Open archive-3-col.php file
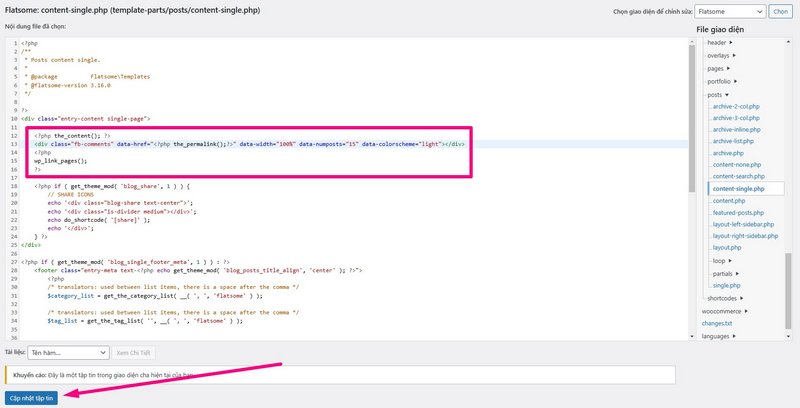Viewport: 800px width, 408px height. click(x=736, y=118)
